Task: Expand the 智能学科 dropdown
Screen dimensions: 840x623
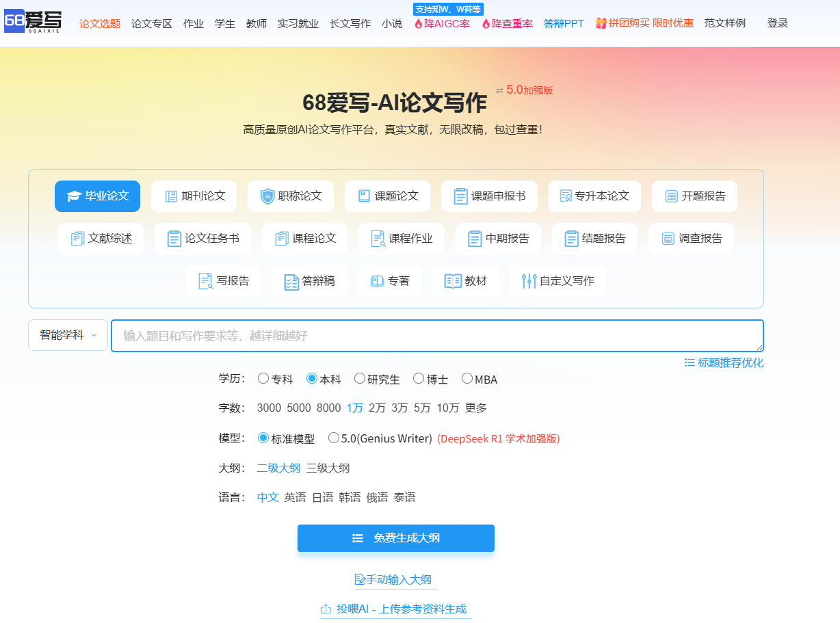Action: click(x=68, y=335)
